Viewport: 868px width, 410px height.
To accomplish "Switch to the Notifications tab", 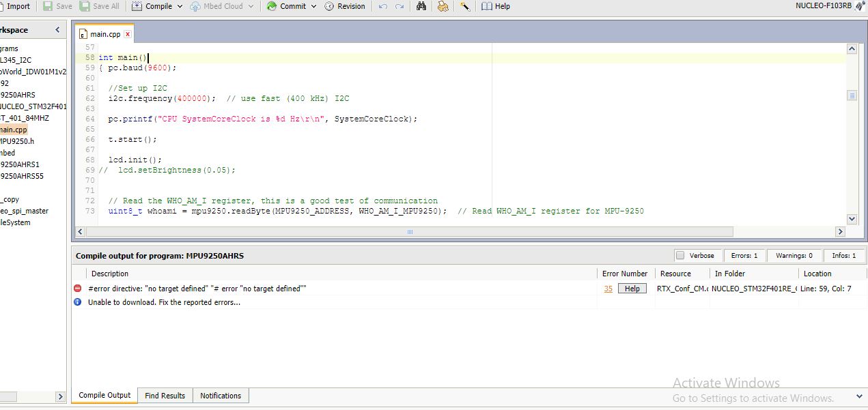I will pyautogui.click(x=221, y=396).
